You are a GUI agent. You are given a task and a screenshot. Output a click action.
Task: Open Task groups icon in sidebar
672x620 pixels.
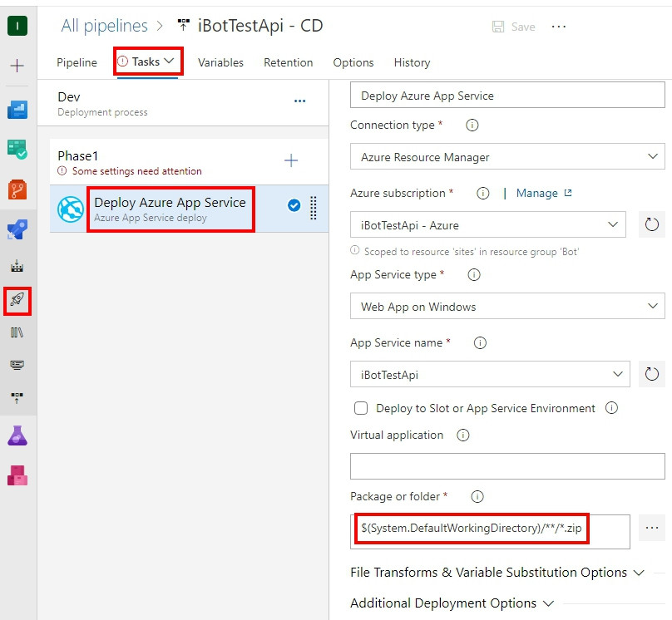click(x=17, y=365)
